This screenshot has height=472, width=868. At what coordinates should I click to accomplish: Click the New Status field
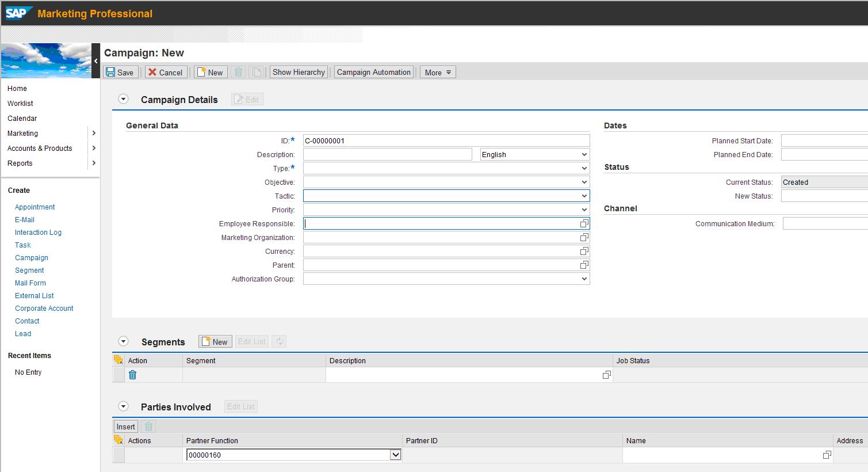(824, 196)
